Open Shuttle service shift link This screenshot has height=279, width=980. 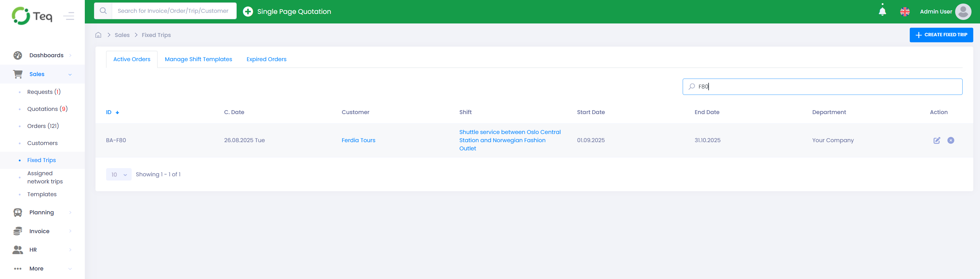(510, 140)
